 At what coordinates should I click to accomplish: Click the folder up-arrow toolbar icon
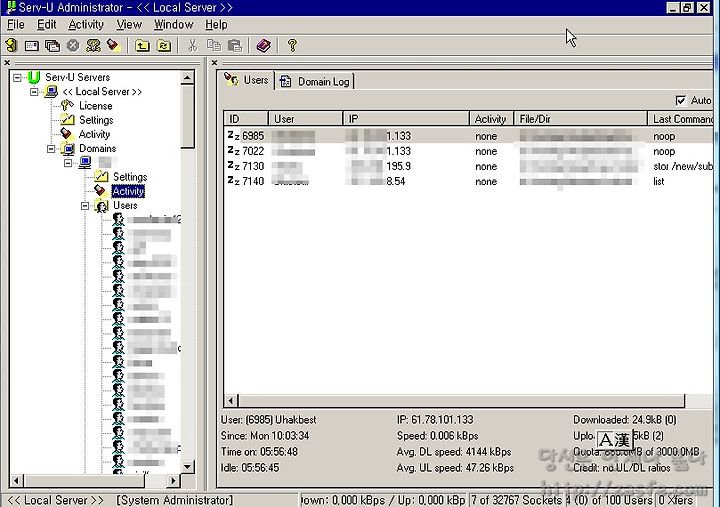point(142,46)
